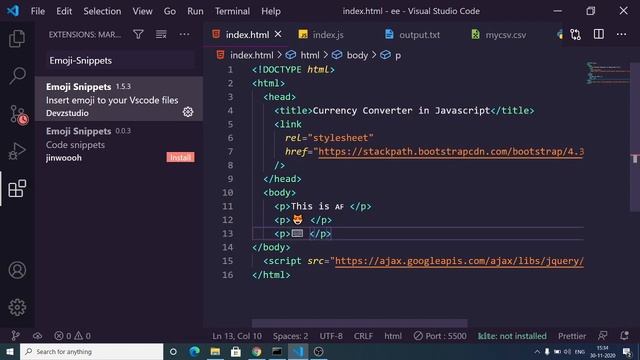Click kite: not installed status
640x360 pixels.
[512, 336]
